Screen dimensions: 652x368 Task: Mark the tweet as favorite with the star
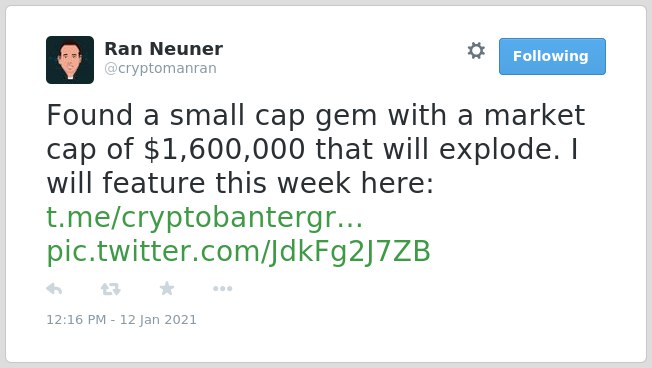(167, 288)
